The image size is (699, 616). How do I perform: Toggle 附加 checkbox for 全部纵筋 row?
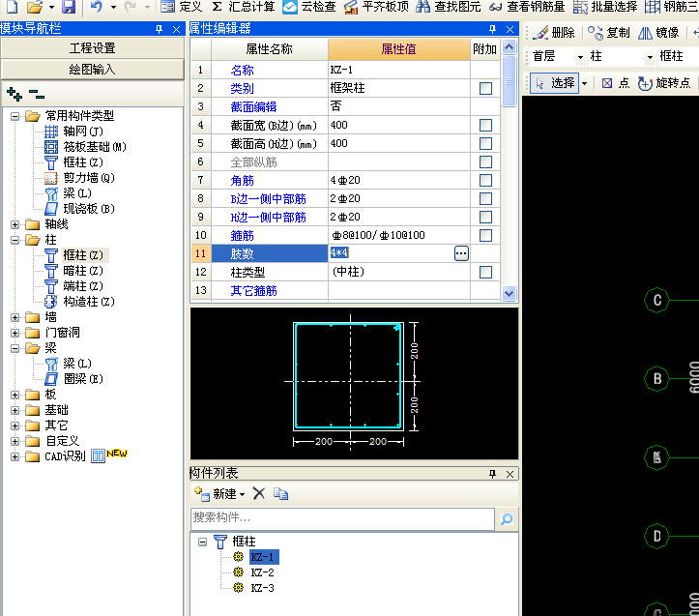[485, 161]
